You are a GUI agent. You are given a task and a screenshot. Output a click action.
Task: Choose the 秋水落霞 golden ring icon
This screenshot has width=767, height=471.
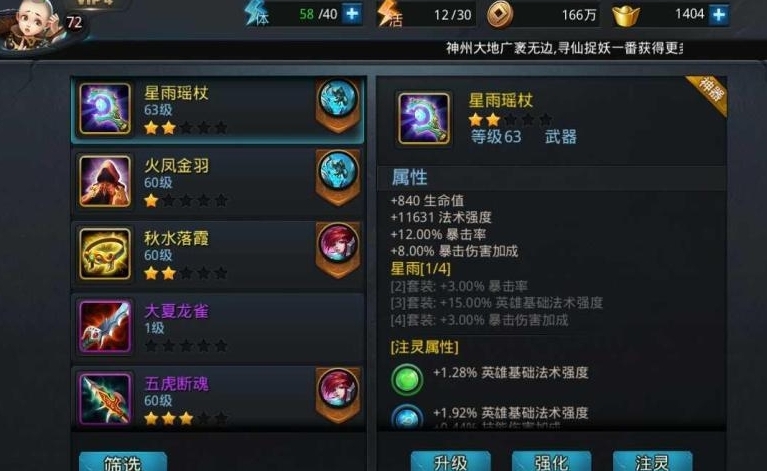point(105,253)
